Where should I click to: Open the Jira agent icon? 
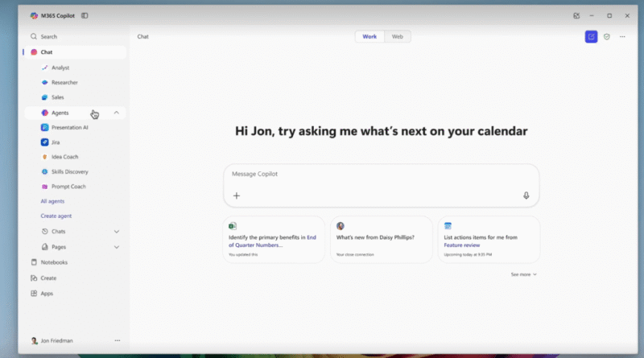45,142
